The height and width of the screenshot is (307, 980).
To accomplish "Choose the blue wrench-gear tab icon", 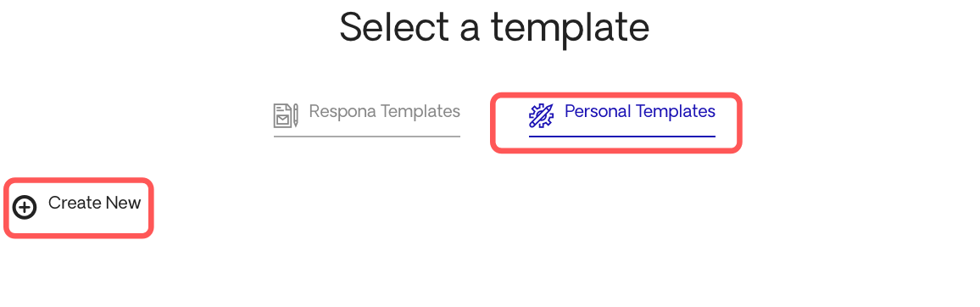I will click(541, 116).
